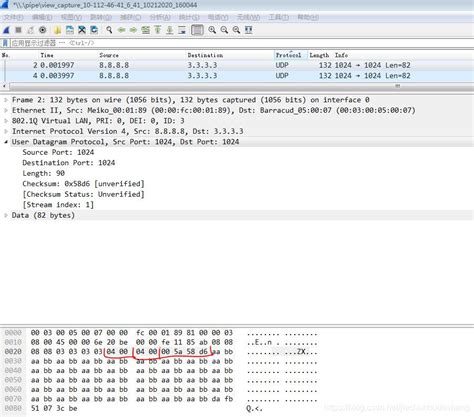Collapse the User Datagram Protocol node
Screen dimensions: 474x417
tap(6, 142)
